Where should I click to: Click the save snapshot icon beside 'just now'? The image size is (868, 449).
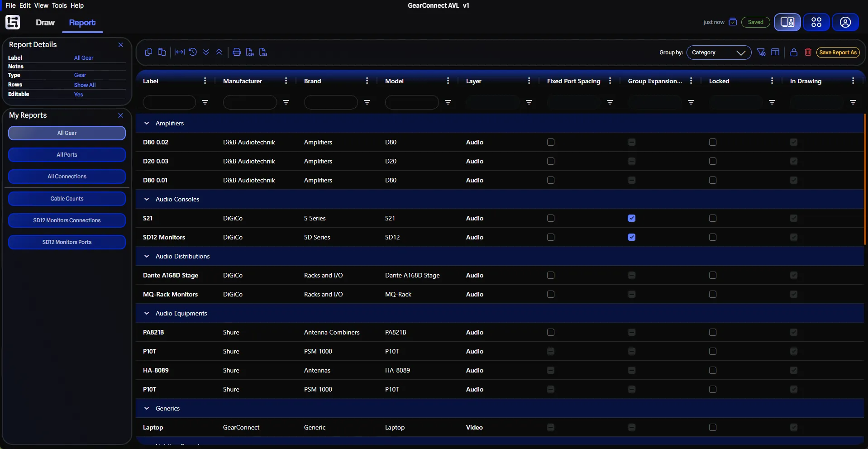pyautogui.click(x=733, y=22)
